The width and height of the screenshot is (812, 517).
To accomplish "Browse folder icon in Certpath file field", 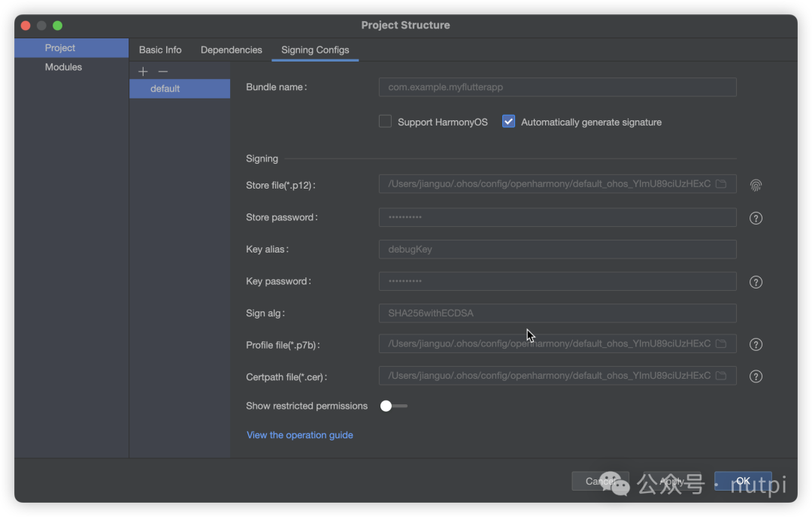I will coord(721,376).
